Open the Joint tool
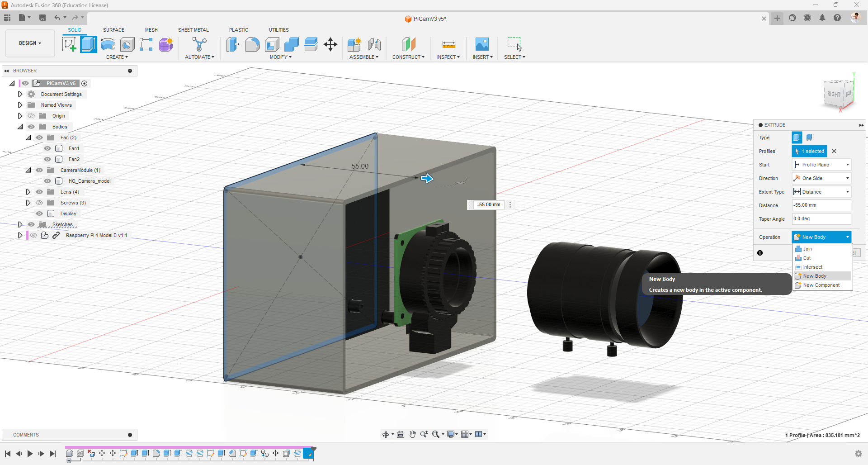Image resolution: width=868 pixels, height=465 pixels. pyautogui.click(x=374, y=44)
